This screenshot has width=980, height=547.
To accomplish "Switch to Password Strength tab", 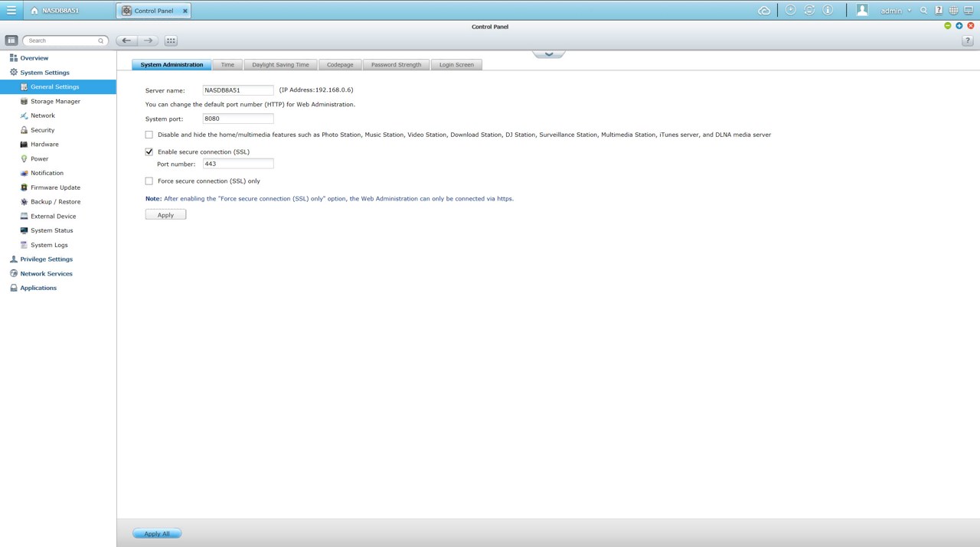I will point(396,65).
